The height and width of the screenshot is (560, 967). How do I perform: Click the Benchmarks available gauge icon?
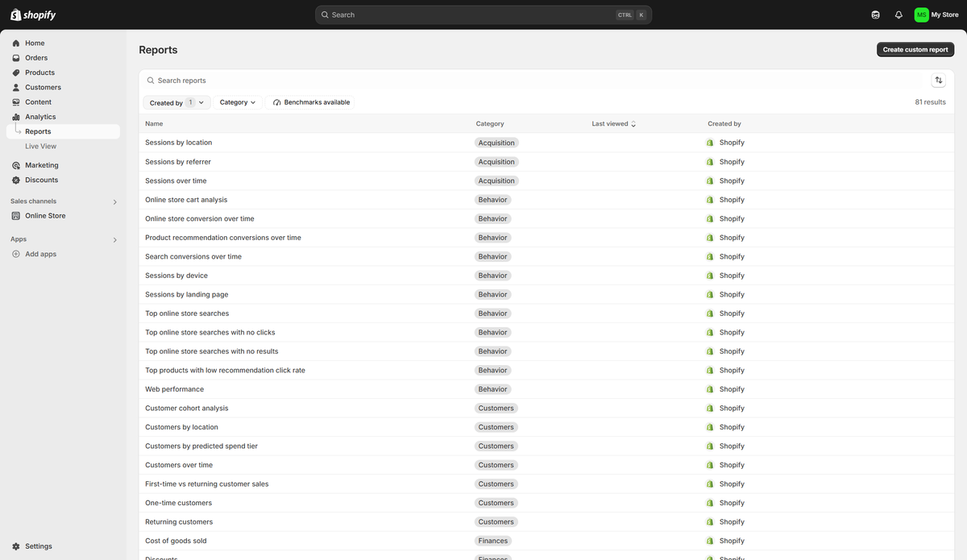(277, 102)
